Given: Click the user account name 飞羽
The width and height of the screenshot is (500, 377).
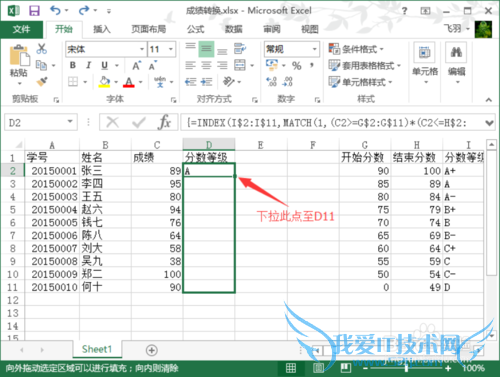Looking at the screenshot, I should pyautogui.click(x=454, y=29).
